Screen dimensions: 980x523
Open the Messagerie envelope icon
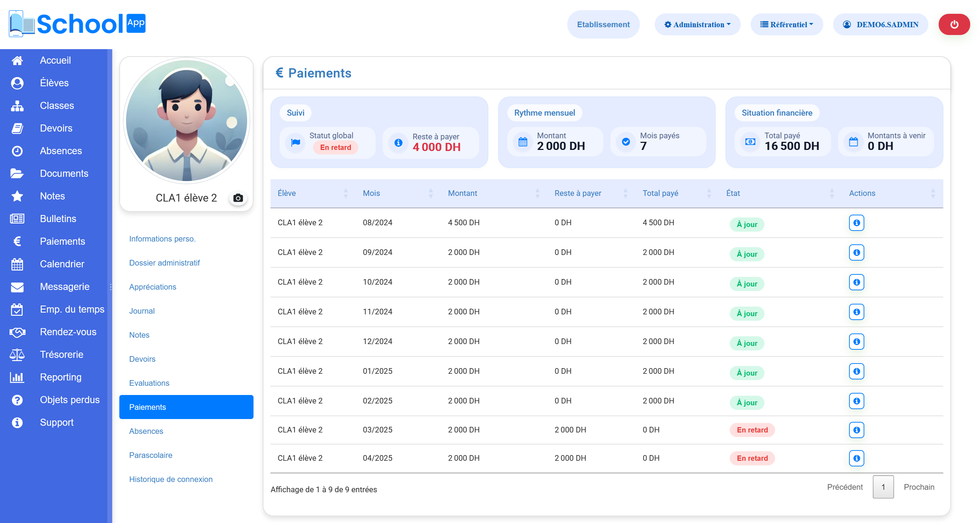[x=17, y=286]
